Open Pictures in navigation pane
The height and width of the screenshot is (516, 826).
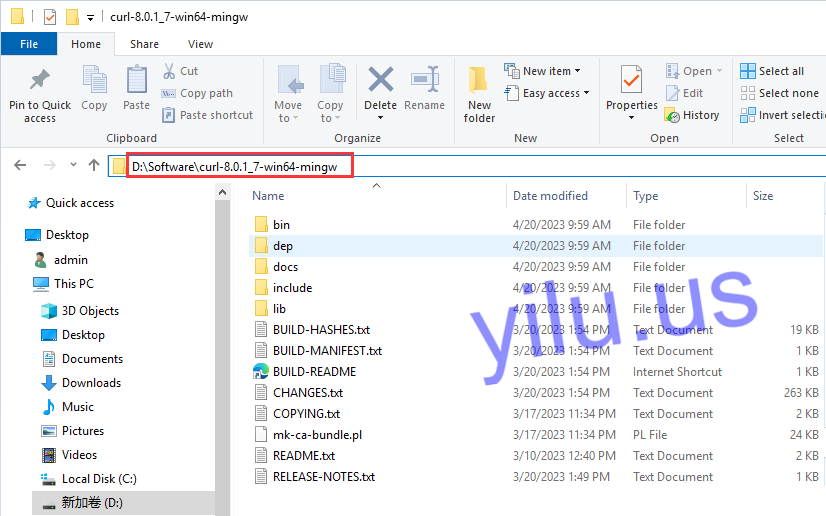pos(73,431)
